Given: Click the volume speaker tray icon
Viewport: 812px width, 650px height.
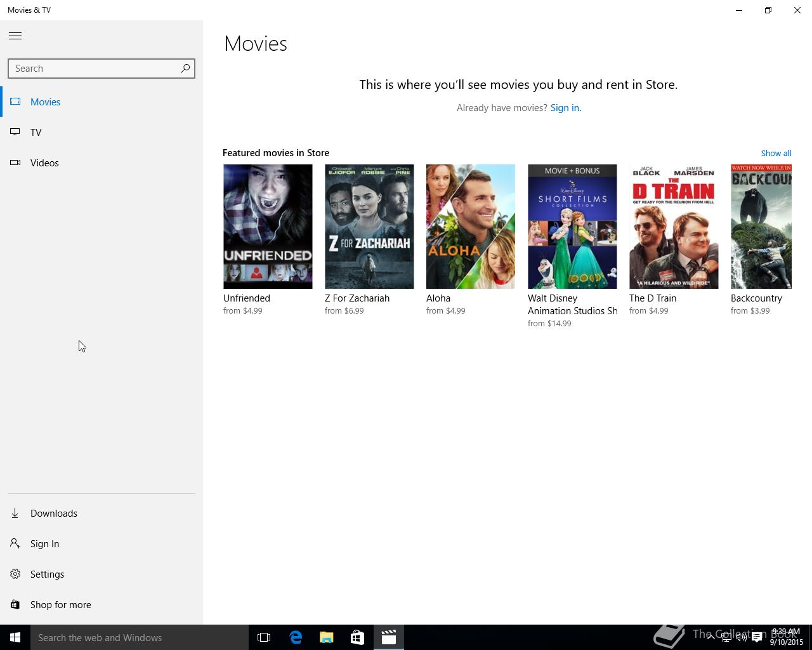Looking at the screenshot, I should (x=741, y=637).
